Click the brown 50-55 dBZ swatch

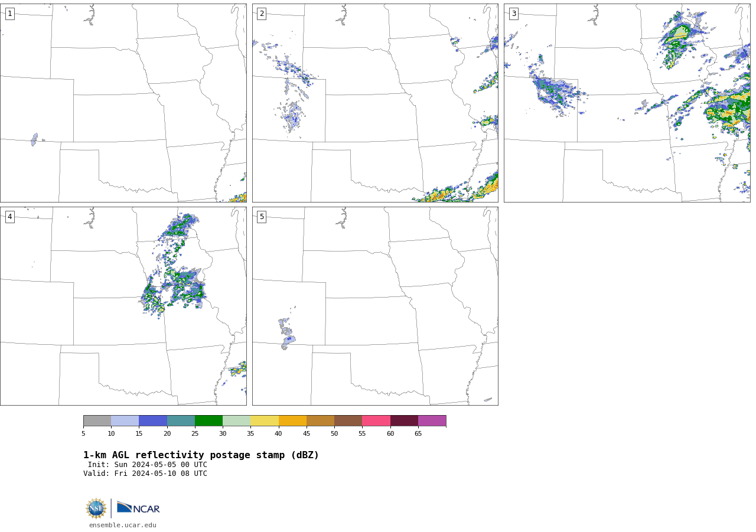(348, 420)
